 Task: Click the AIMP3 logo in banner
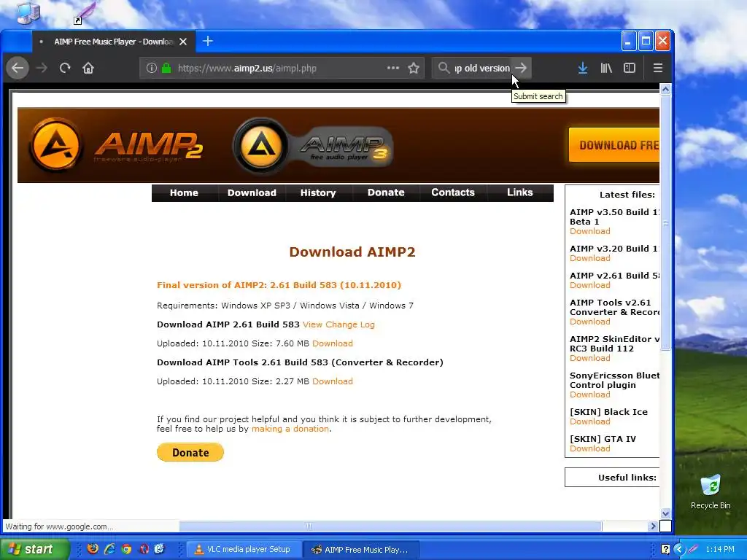(313, 146)
